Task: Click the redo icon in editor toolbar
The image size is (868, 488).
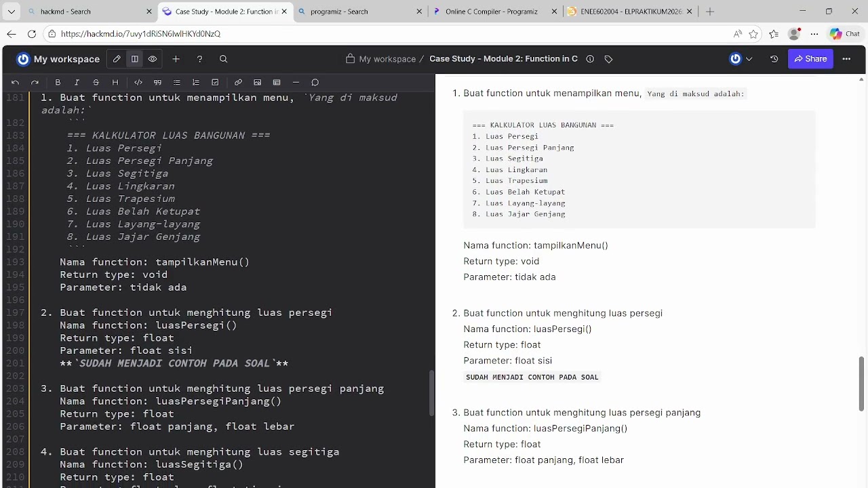Action: point(35,82)
